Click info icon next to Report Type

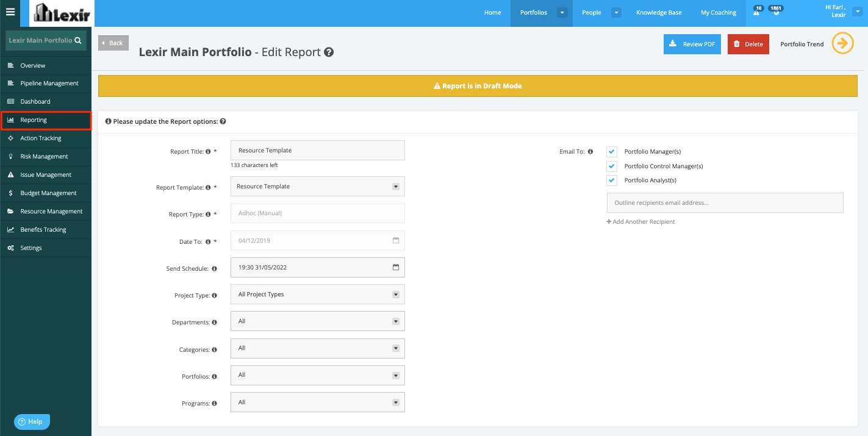(x=209, y=215)
